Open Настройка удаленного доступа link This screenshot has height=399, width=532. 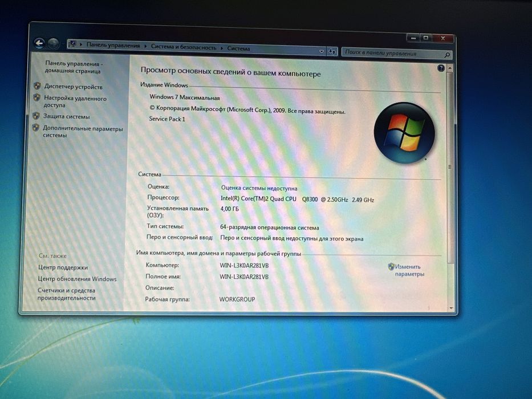(75, 101)
